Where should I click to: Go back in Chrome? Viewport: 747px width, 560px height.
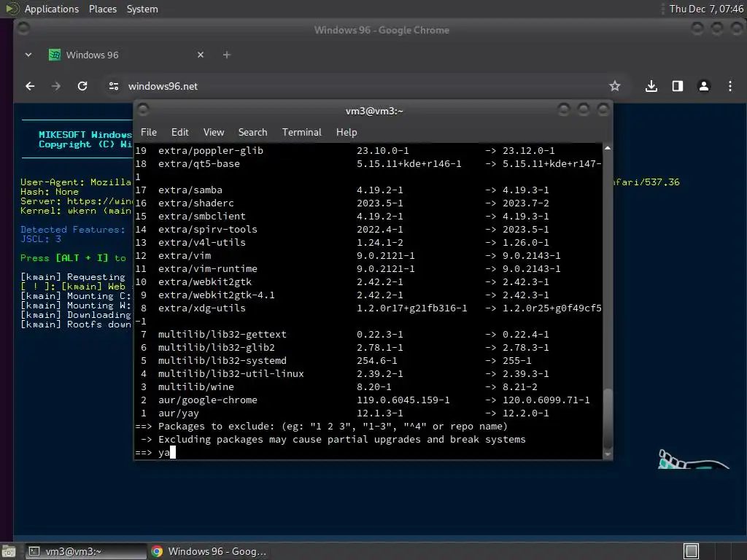(x=30, y=86)
